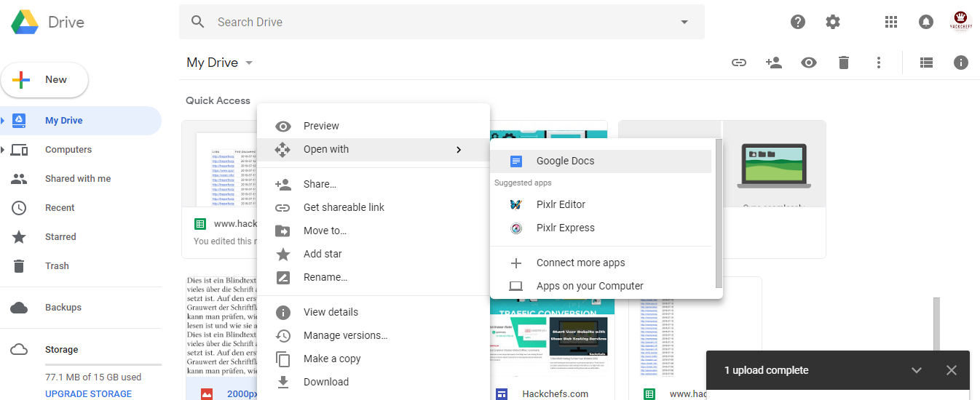
Task: Select Move to… in the context menu
Action: 374,231
